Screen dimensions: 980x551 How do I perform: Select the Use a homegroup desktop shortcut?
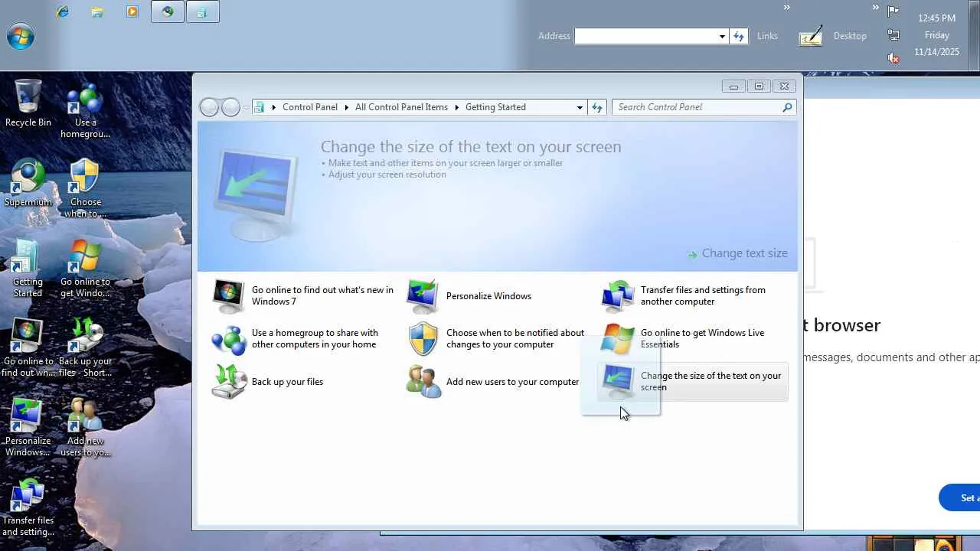point(86,112)
